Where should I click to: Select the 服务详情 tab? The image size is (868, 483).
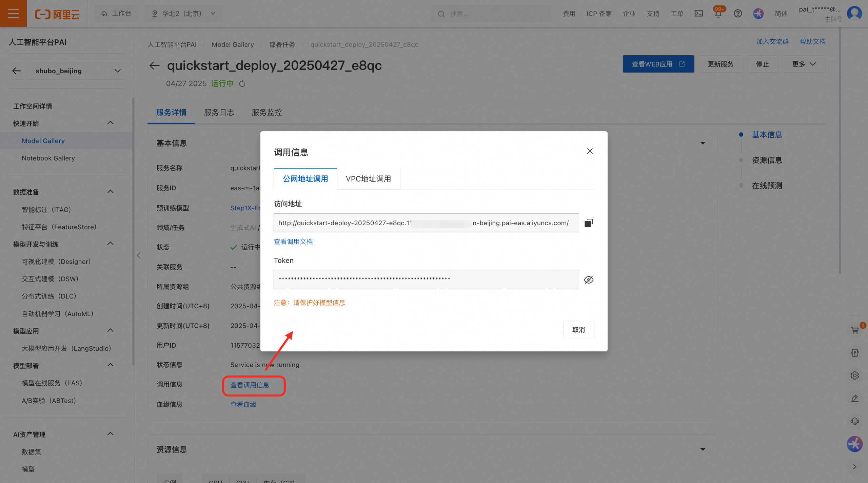point(171,112)
